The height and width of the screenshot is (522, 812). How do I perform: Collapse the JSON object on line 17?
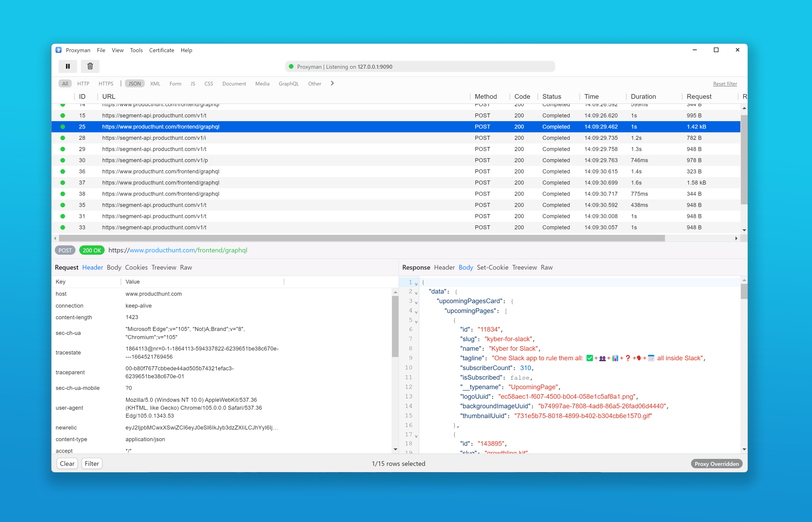[x=416, y=436]
